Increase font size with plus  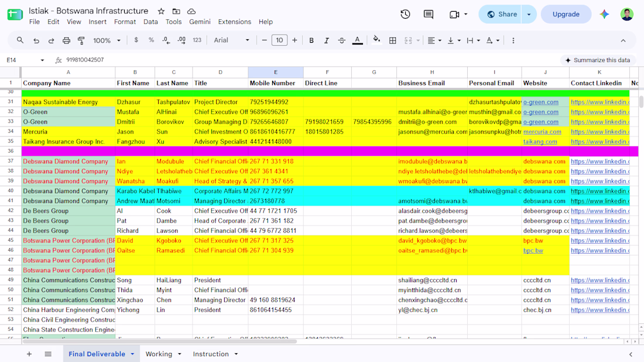294,40
